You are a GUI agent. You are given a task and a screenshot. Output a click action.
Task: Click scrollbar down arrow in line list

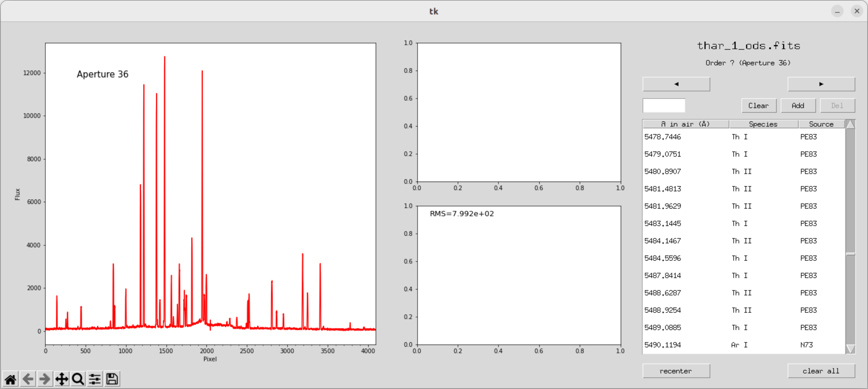coord(850,349)
